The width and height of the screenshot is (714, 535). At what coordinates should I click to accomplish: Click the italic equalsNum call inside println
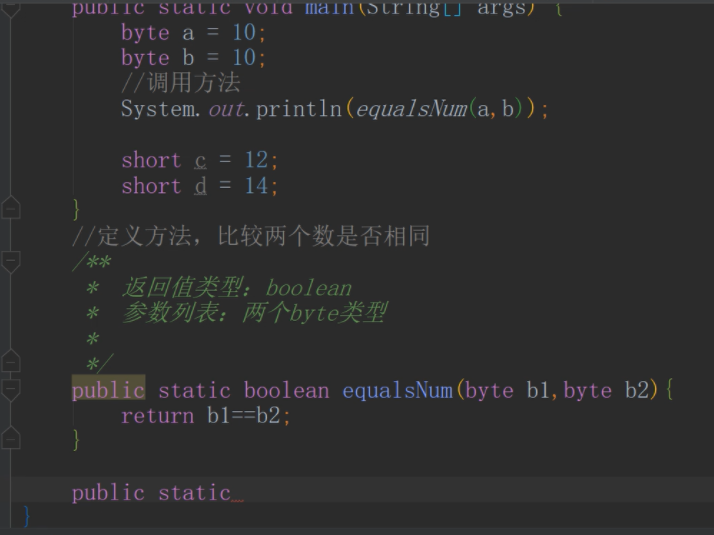pyautogui.click(x=412, y=109)
